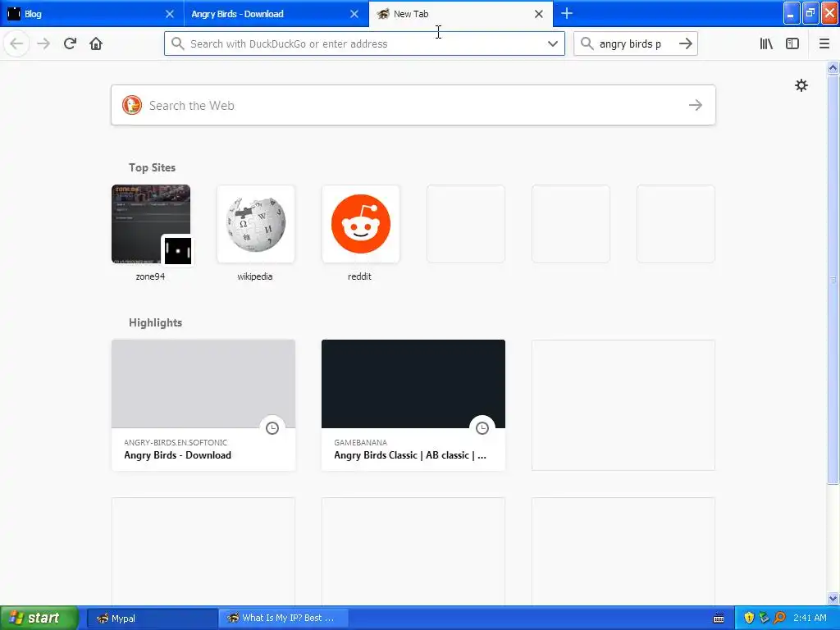Click the on-screen keyboard tray icon
Screen dimensions: 840x630
(719, 619)
